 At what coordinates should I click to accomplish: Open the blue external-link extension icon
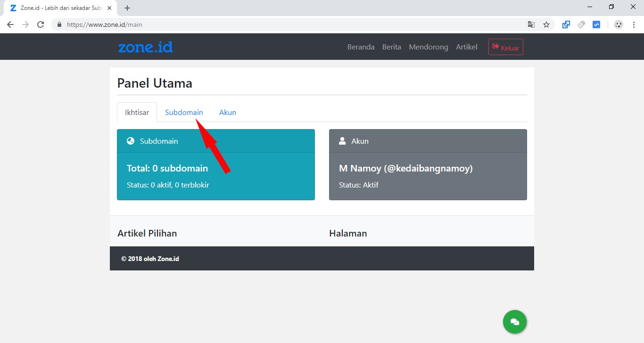pyautogui.click(x=566, y=24)
